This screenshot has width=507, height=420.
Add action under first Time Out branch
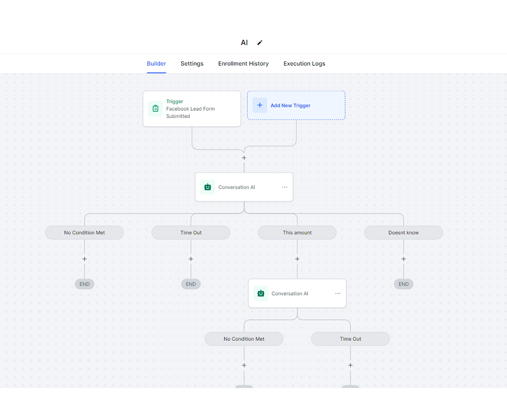click(191, 259)
